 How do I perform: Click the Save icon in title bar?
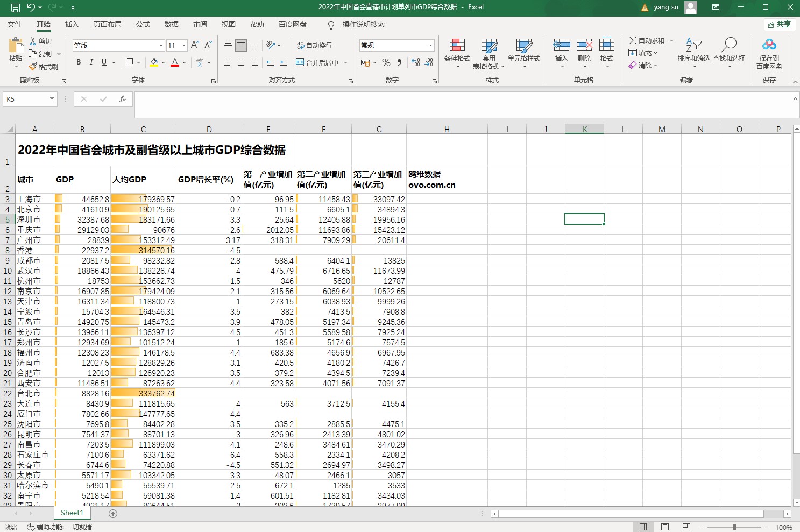pyautogui.click(x=16, y=8)
